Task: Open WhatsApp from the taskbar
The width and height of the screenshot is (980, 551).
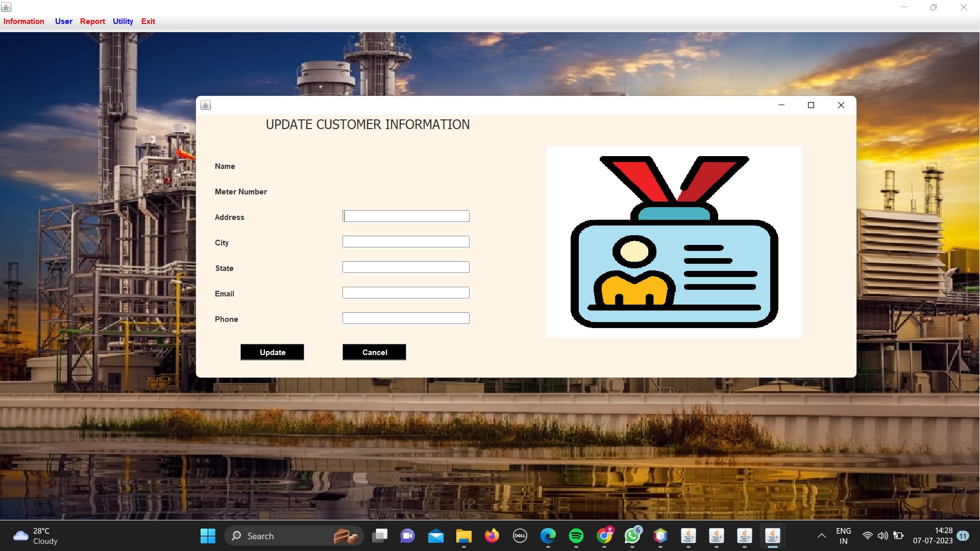Action: click(632, 536)
